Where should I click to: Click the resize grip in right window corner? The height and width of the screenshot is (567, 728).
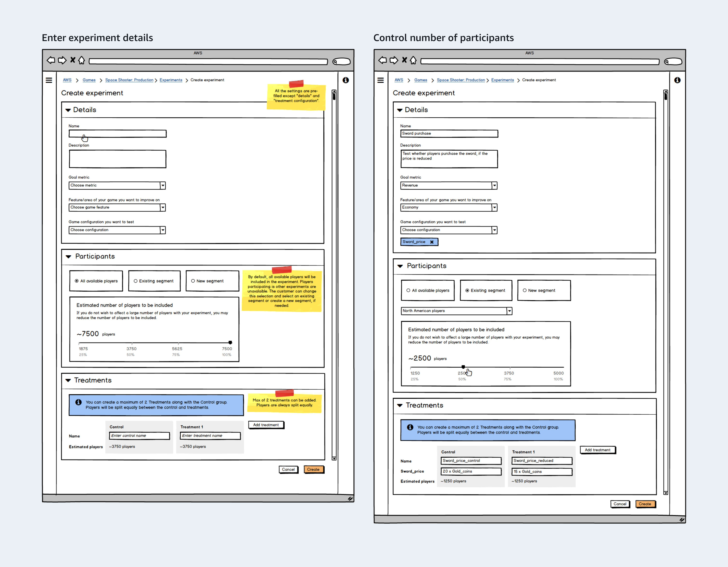point(682,519)
